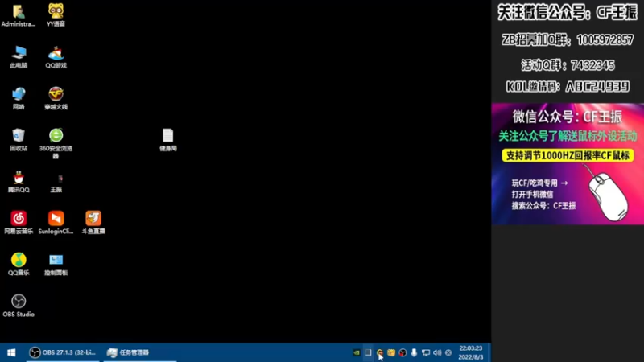
Task: Launch 穿越火线 (CrossFire) game shortcut
Action: (x=56, y=98)
